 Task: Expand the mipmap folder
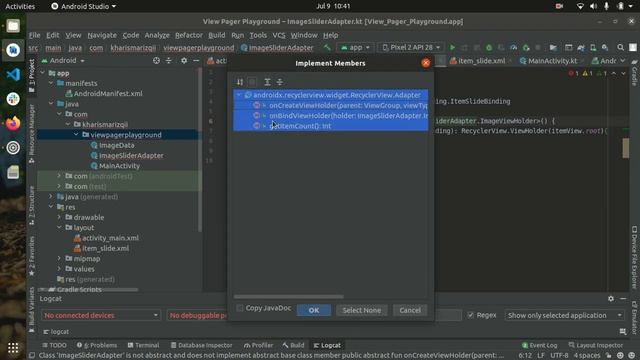pos(60,258)
